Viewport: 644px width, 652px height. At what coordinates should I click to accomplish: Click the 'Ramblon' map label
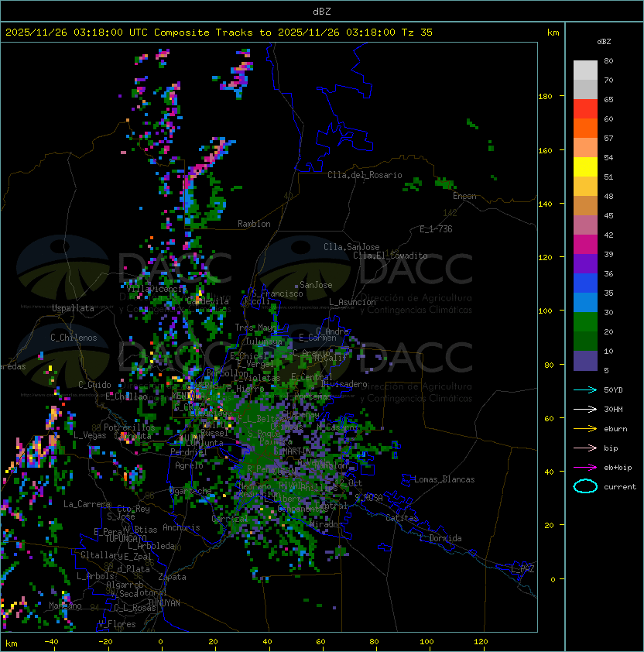click(x=254, y=224)
